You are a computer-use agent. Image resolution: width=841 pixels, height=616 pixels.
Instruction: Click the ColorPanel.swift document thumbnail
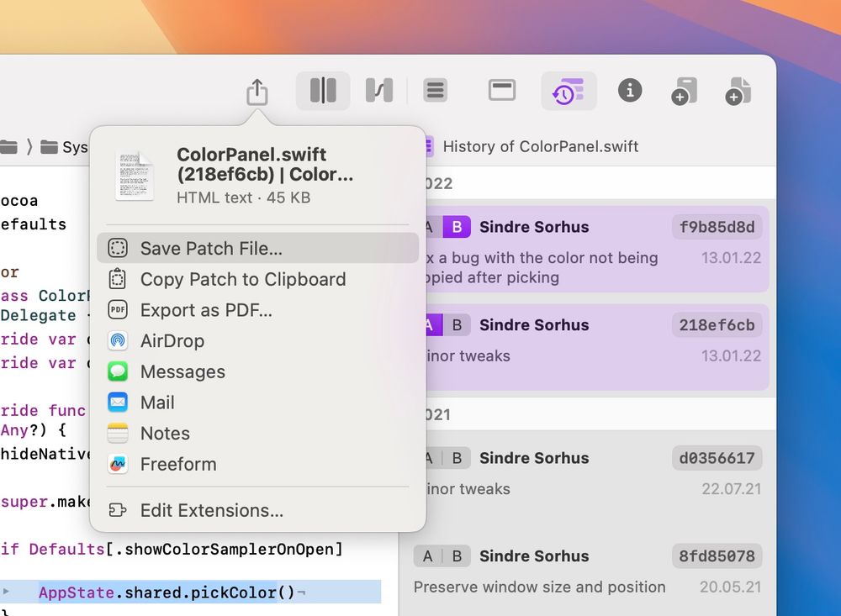[135, 176]
